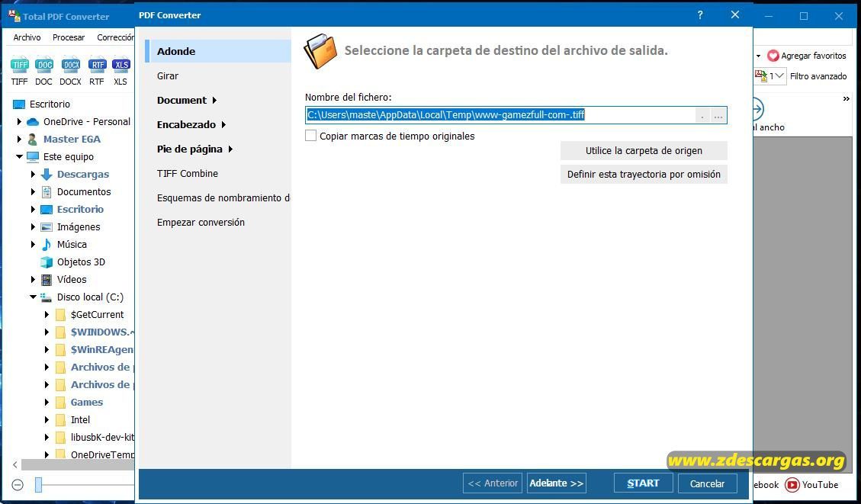Open the Corrección menu
This screenshot has width=861, height=504.
point(115,37)
